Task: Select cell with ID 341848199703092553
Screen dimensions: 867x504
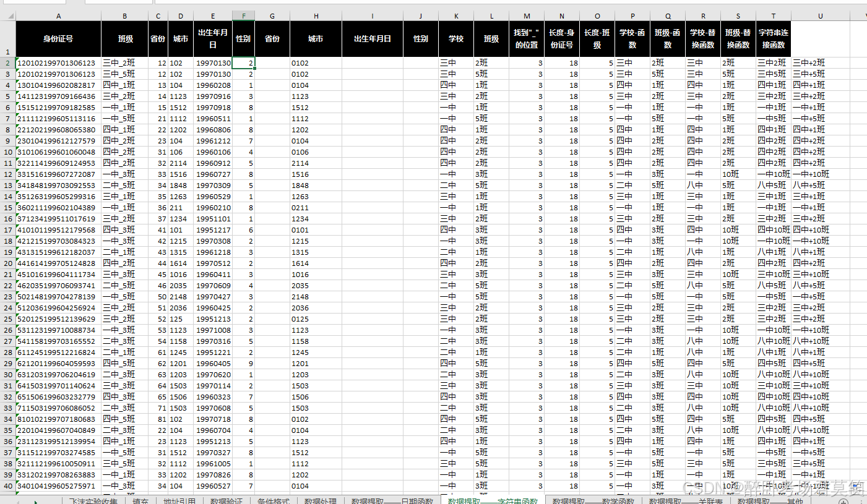Action: 58,185
